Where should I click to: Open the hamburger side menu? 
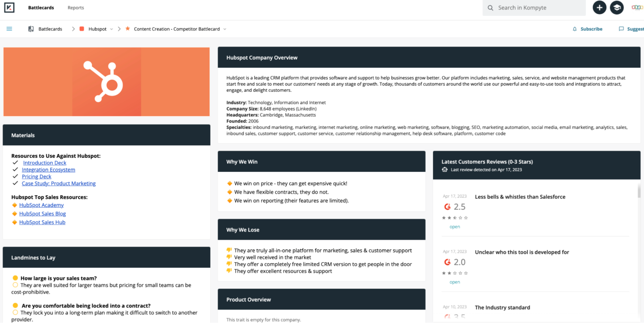9,29
